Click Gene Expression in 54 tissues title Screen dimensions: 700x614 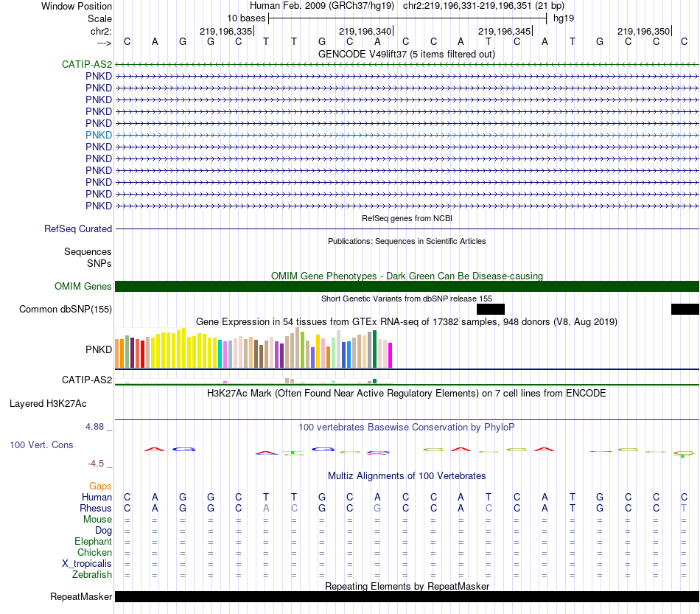pos(407,322)
